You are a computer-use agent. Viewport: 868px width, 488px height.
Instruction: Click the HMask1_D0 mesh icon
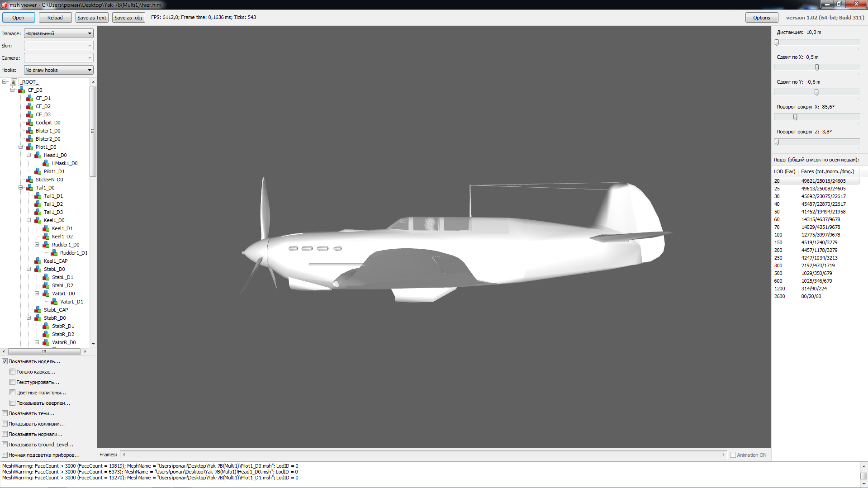(x=46, y=163)
